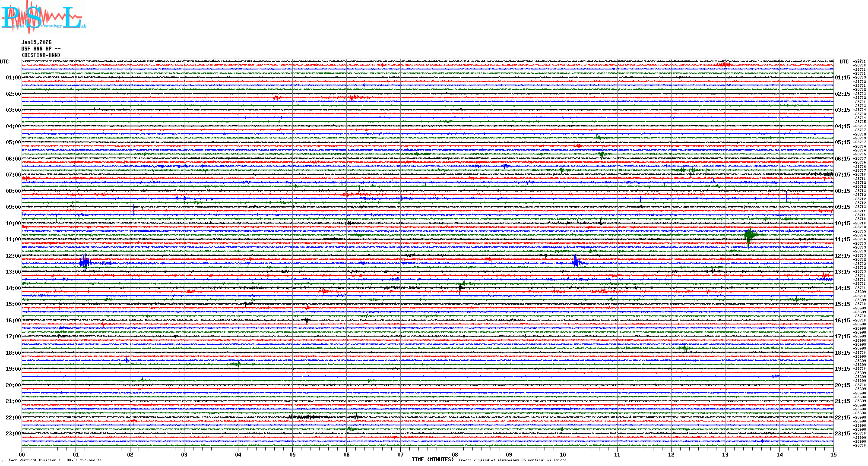Click the red event at top near minute 13
This screenshot has height=466, width=868.
pyautogui.click(x=724, y=65)
